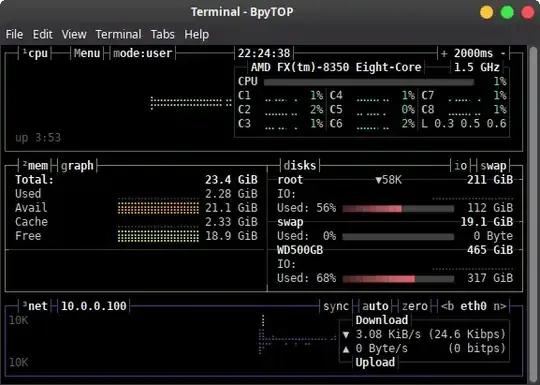Toggle the mode:user view setting

(x=143, y=53)
